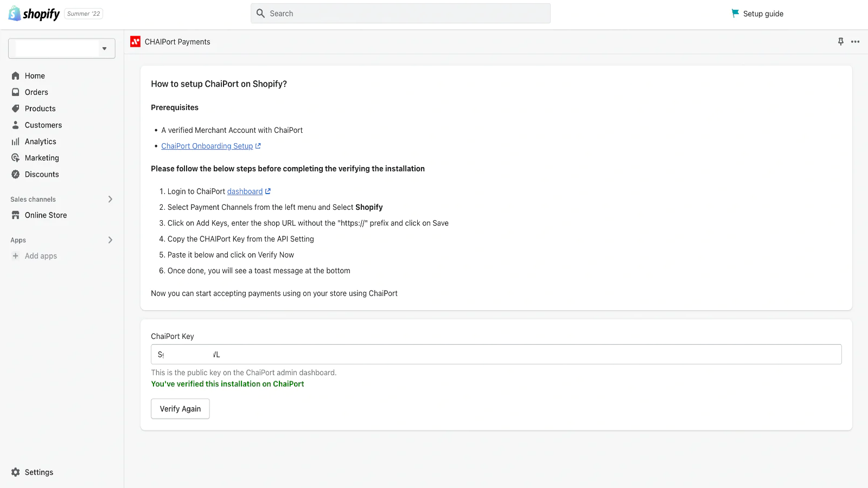Viewport: 868px width, 488px height.
Task: Click into the ChaiPort Key field
Action: tap(496, 355)
